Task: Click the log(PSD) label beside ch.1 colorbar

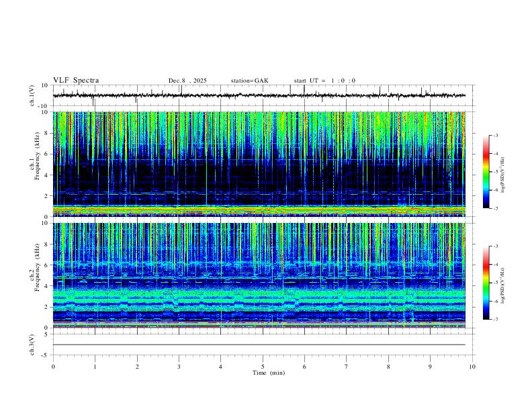Action: pyautogui.click(x=503, y=175)
